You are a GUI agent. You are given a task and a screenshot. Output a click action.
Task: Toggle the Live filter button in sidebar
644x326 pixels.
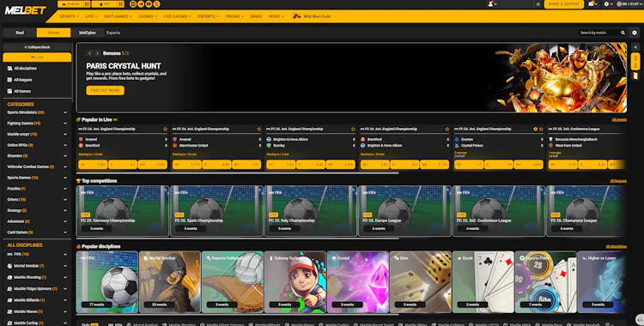click(x=37, y=57)
